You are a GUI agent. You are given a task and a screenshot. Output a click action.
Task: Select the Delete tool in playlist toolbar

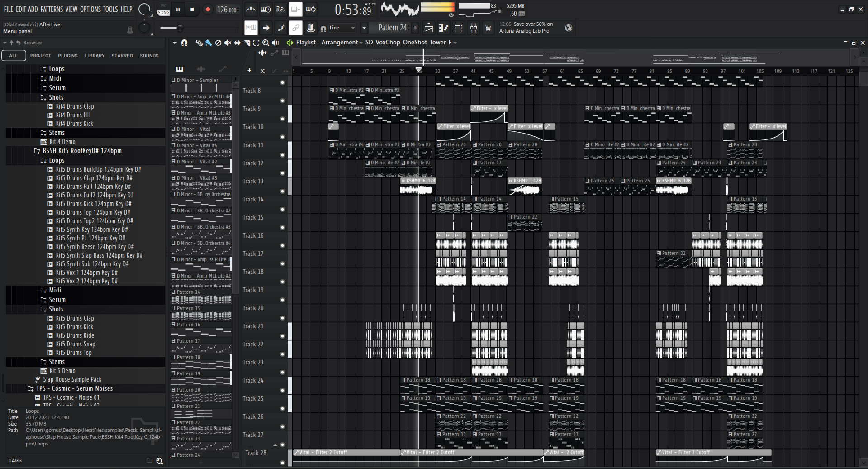click(218, 43)
